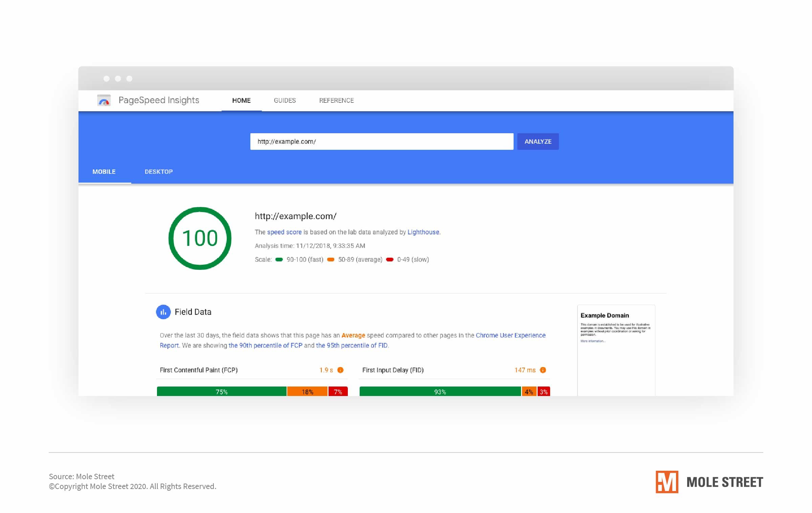Click the PageSpeed Insights logo icon
The width and height of the screenshot is (812, 513).
tap(104, 100)
